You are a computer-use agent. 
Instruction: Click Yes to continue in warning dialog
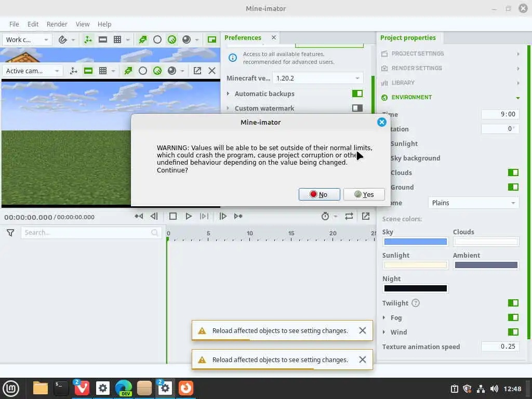coord(364,194)
